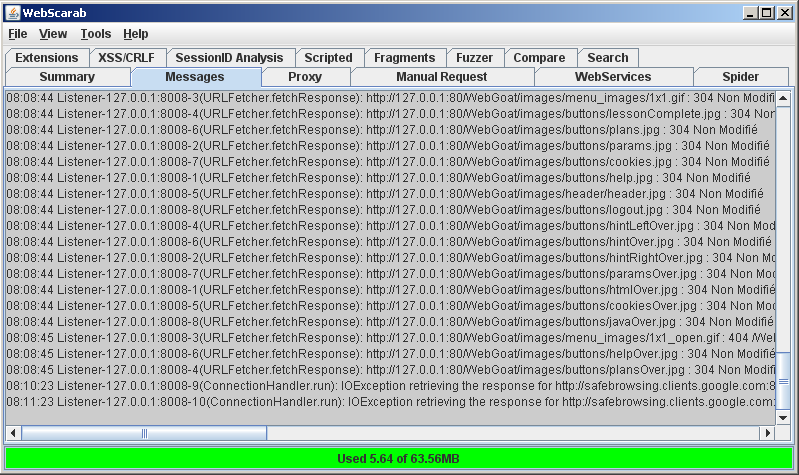This screenshot has width=799, height=475.
Task: Open the SessionID Analysis tab
Action: [229, 58]
